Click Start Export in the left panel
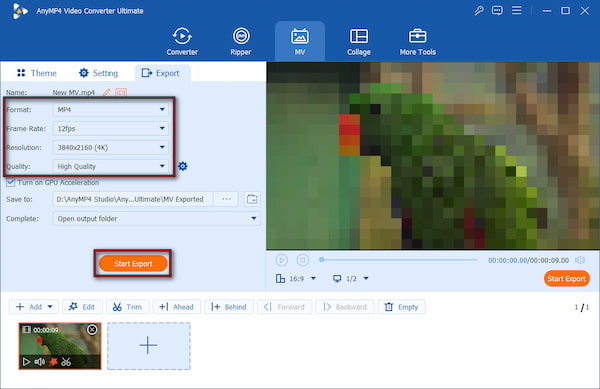 click(x=133, y=264)
